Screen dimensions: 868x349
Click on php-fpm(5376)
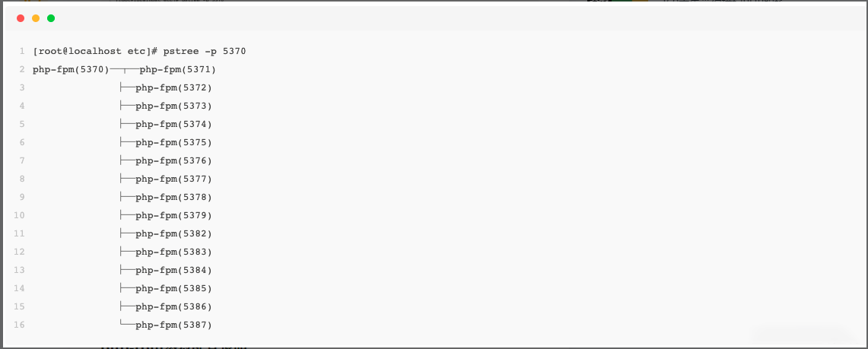pyautogui.click(x=173, y=161)
